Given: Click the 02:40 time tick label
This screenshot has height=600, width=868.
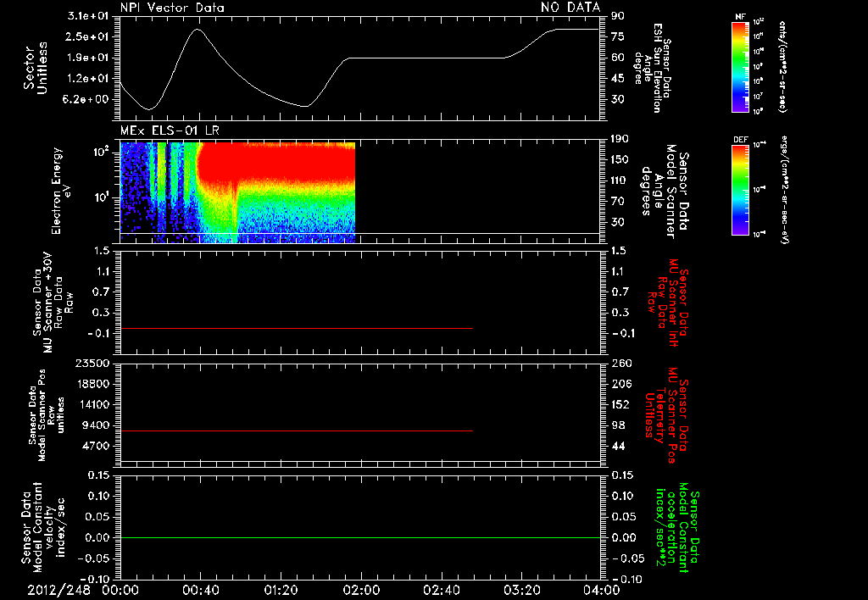Looking at the screenshot, I should click(441, 591).
